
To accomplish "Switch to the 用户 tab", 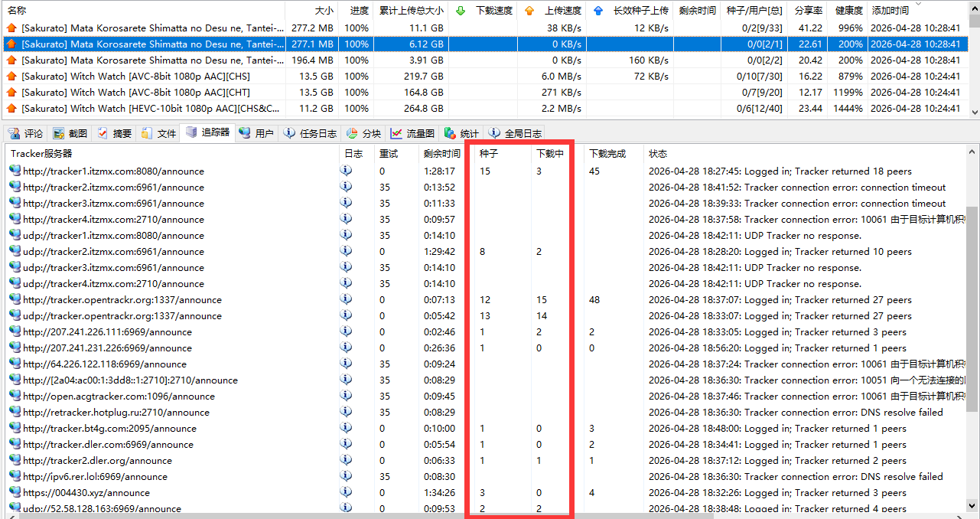I will (x=256, y=133).
